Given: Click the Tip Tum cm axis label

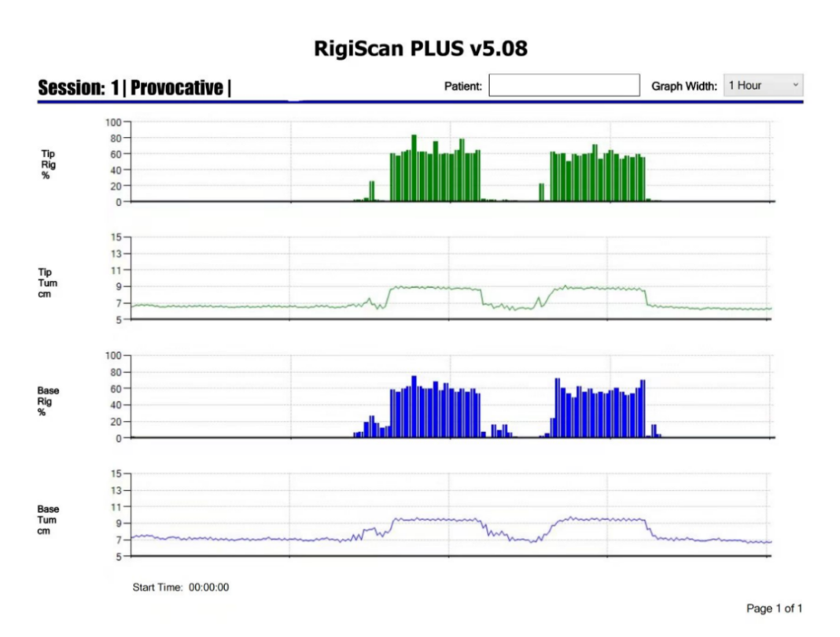Looking at the screenshot, I should pyautogui.click(x=47, y=283).
